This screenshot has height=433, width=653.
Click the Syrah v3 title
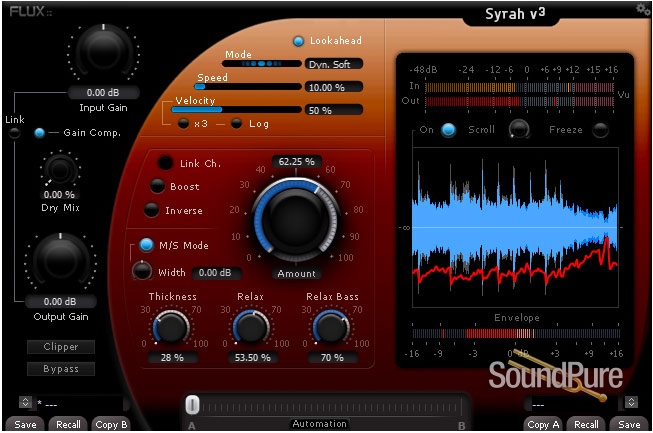point(515,14)
